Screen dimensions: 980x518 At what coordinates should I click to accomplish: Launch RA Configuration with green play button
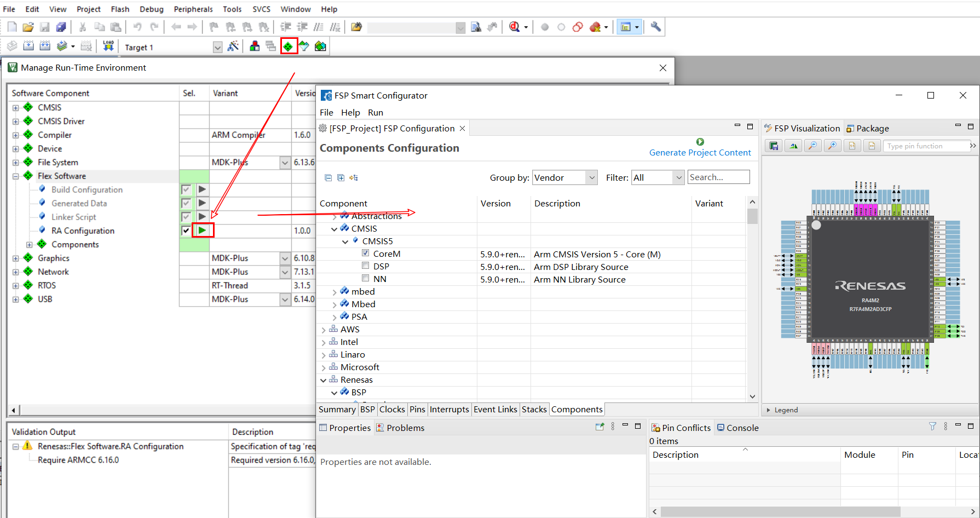tap(203, 231)
